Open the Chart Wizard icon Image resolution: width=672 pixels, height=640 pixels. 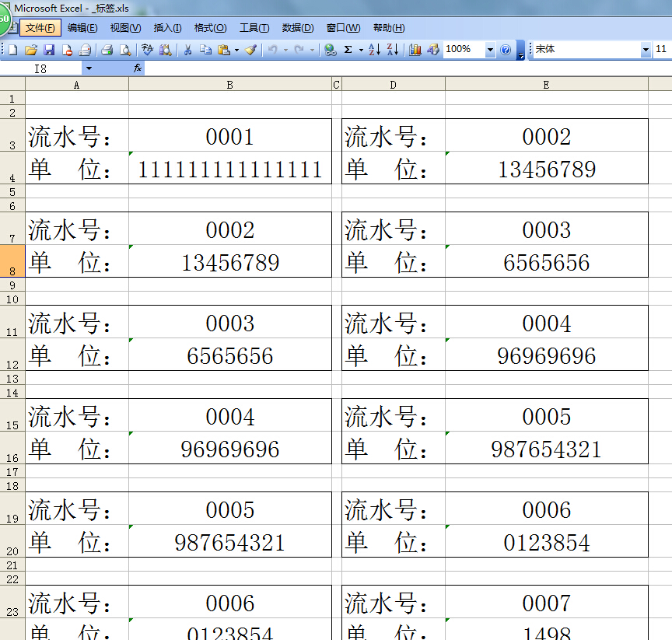[x=415, y=50]
